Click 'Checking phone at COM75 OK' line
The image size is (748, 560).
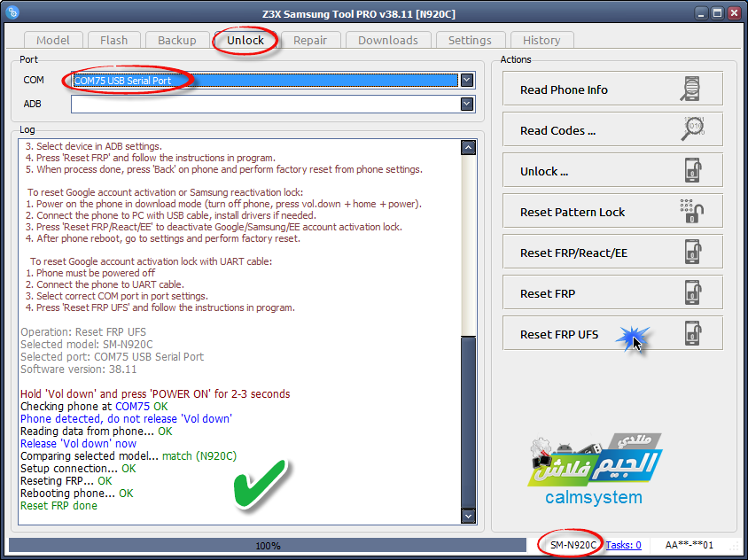[94, 407]
